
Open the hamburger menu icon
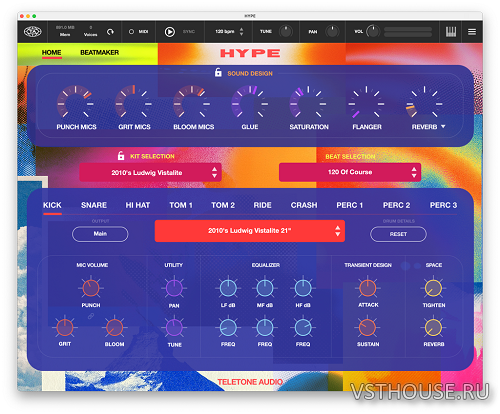pos(472,32)
